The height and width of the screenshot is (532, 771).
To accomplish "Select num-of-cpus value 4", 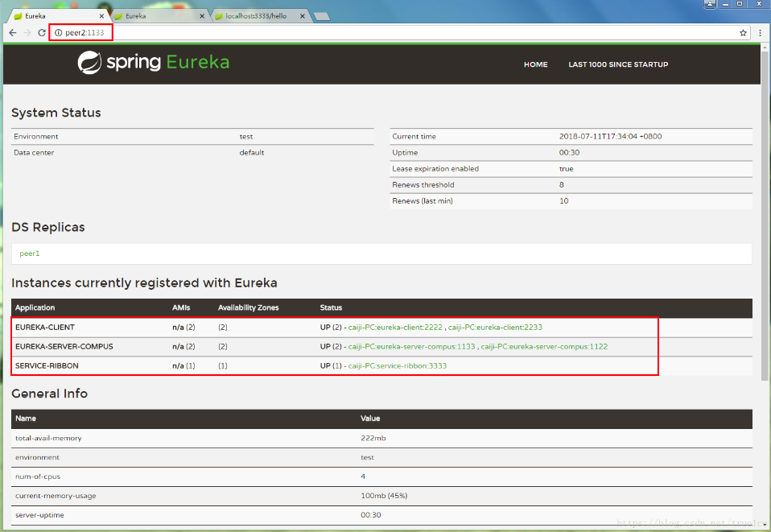I will click(x=363, y=476).
